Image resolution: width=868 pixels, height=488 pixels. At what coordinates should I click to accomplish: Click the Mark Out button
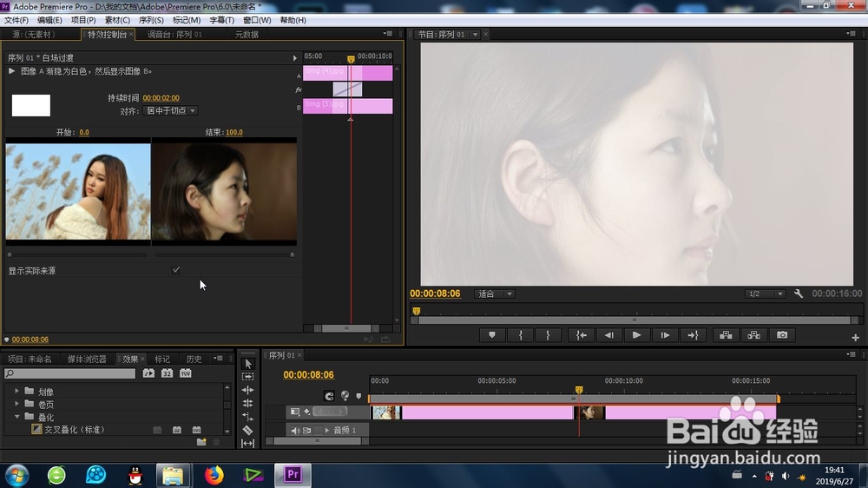click(x=548, y=335)
